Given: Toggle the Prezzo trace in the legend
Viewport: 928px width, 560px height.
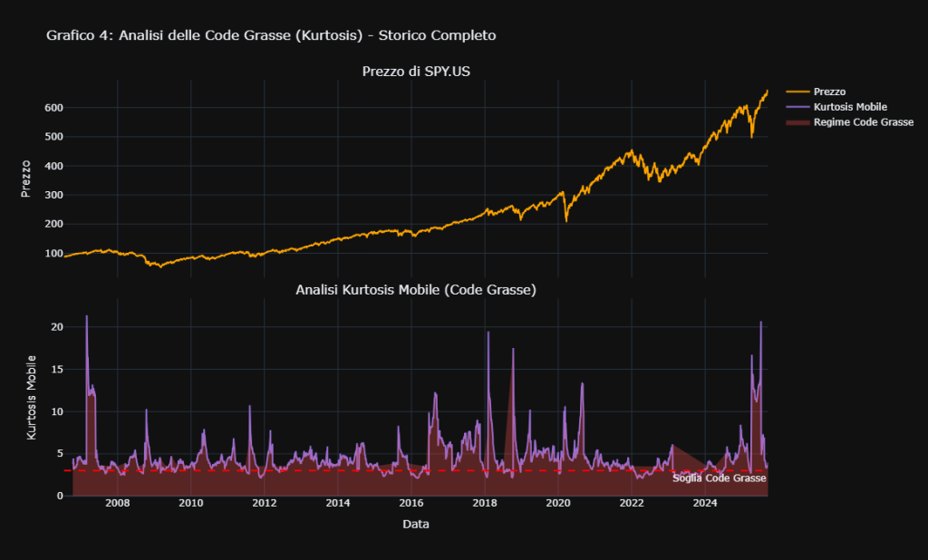Looking at the screenshot, I should pyautogui.click(x=829, y=92).
